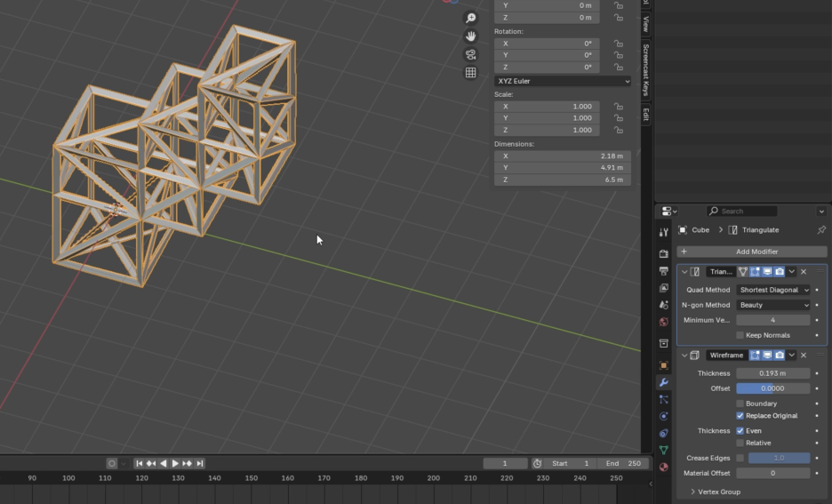Open the Collection properties tab

click(x=664, y=343)
